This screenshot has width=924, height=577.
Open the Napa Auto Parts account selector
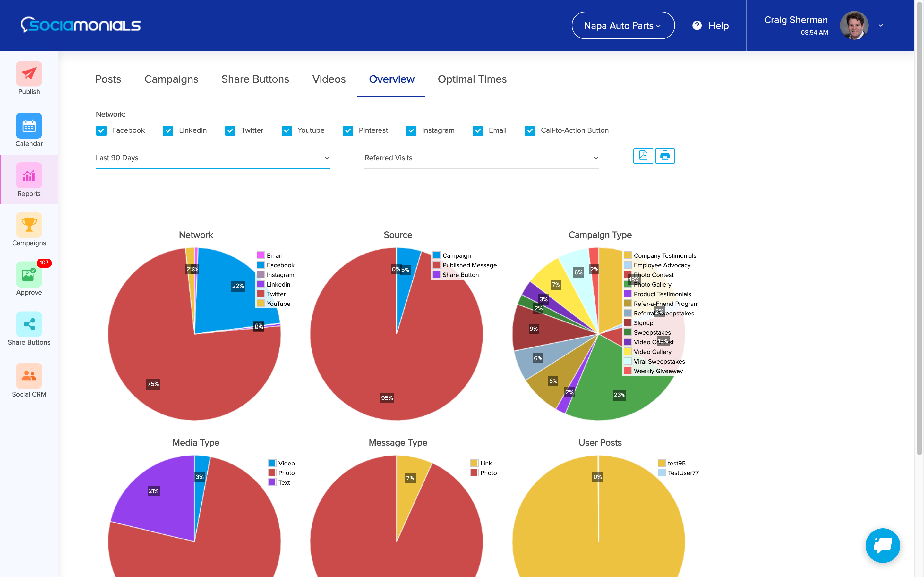coord(623,26)
